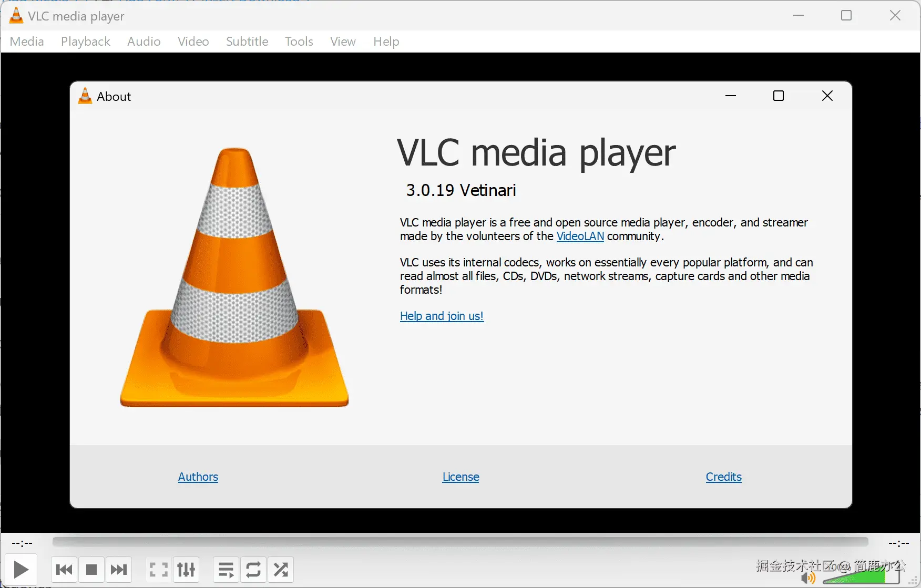This screenshot has height=588, width=921.
Task: Open the extended settings equalizer icon
Action: tap(186, 569)
